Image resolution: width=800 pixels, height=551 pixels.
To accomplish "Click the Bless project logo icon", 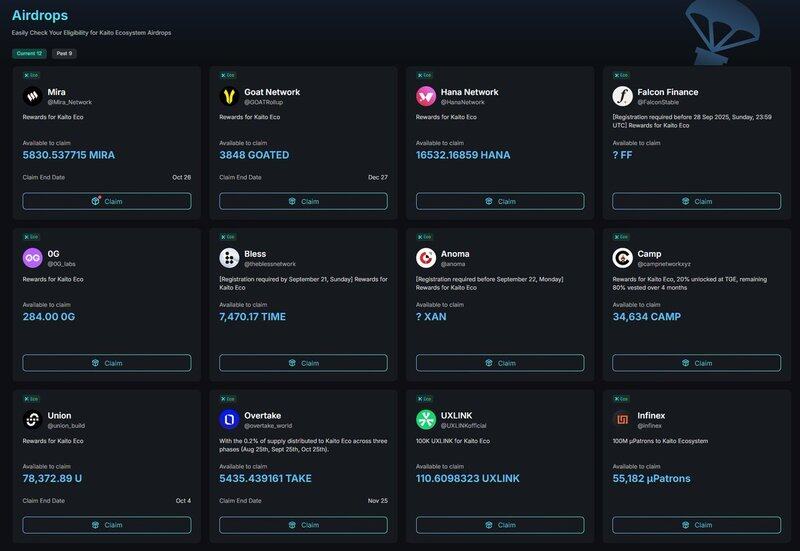I will pyautogui.click(x=229, y=258).
